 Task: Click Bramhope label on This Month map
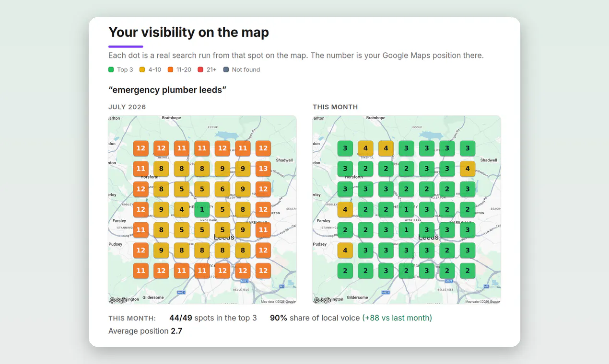pos(375,118)
